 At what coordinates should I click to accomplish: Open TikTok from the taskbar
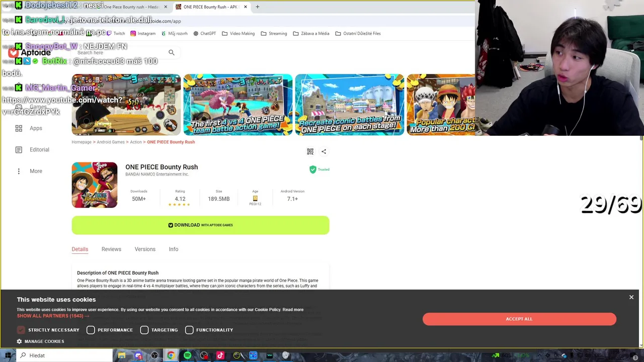pos(220,355)
